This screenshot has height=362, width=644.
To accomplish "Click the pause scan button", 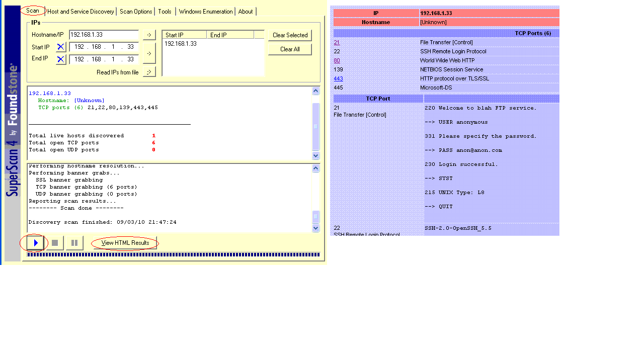I will [x=74, y=243].
